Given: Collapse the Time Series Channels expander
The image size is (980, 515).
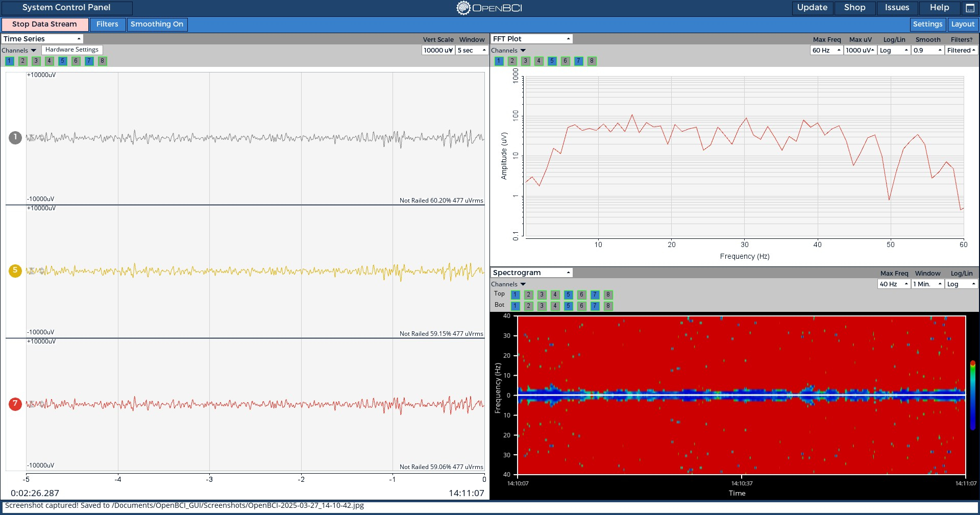Looking at the screenshot, I should pos(19,50).
